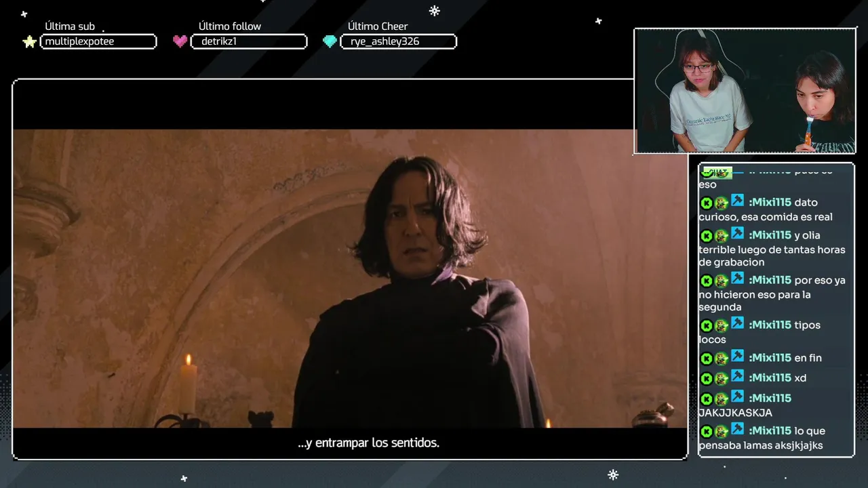Click the avatar badge on 'y olia terrible' message

(x=721, y=236)
